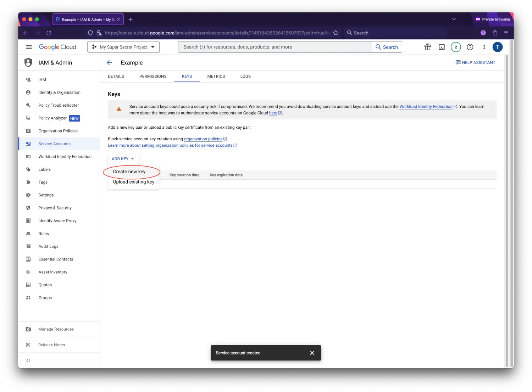This screenshot has width=532, height=392.
Task: Open the ADD KEY dropdown
Action: click(x=123, y=159)
